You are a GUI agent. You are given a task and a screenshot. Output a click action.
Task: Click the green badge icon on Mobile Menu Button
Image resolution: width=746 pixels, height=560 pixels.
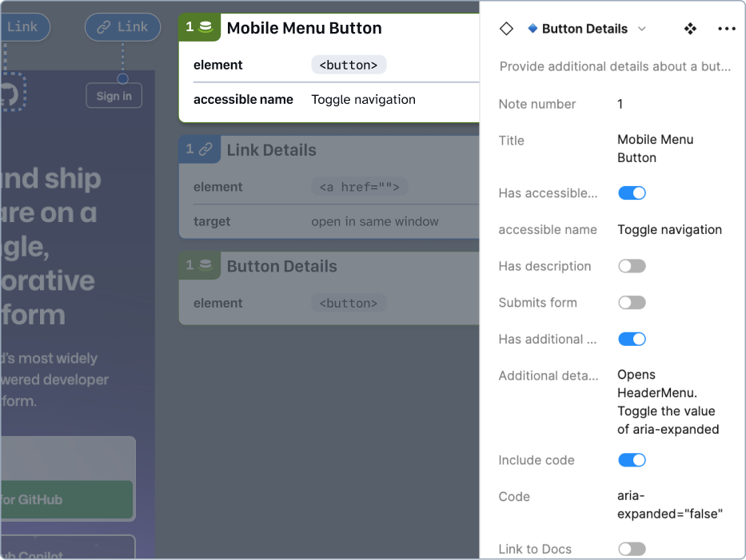pos(199,27)
